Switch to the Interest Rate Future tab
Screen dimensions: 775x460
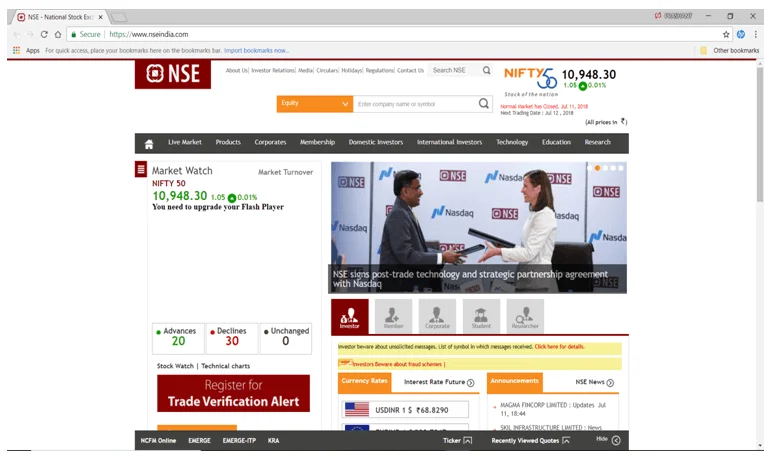tap(439, 382)
